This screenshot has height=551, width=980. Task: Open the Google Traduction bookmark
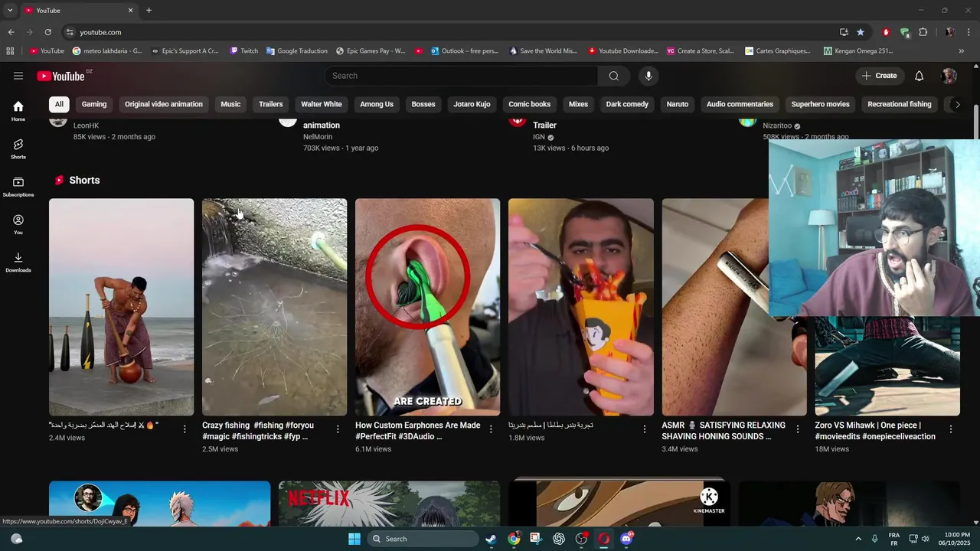click(297, 51)
